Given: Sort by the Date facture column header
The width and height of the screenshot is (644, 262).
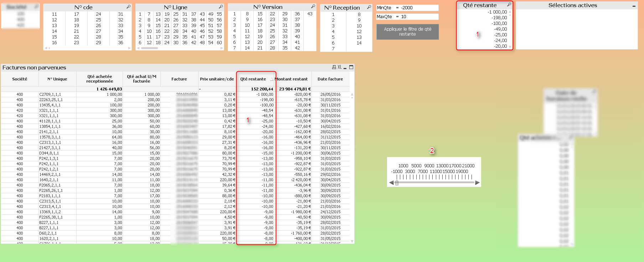Looking at the screenshot, I should point(330,79).
